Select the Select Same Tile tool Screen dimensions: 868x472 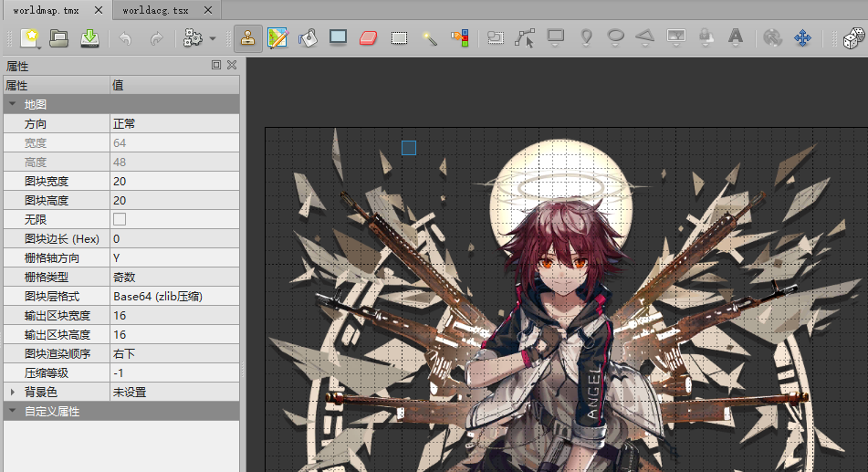(x=459, y=38)
